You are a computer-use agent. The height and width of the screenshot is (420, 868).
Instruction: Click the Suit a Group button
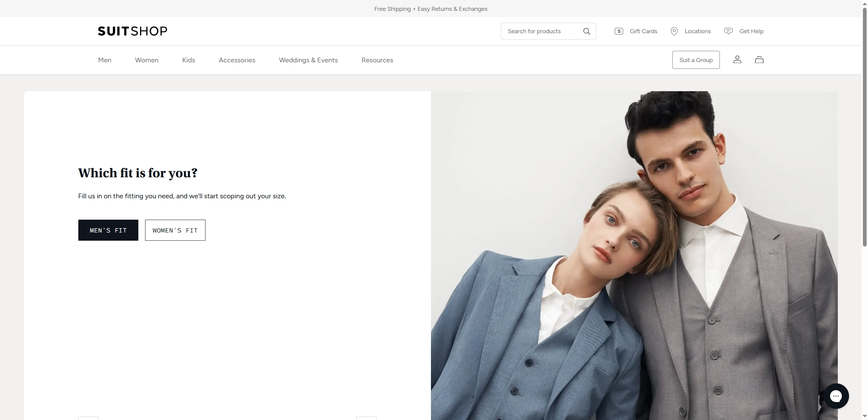click(696, 60)
